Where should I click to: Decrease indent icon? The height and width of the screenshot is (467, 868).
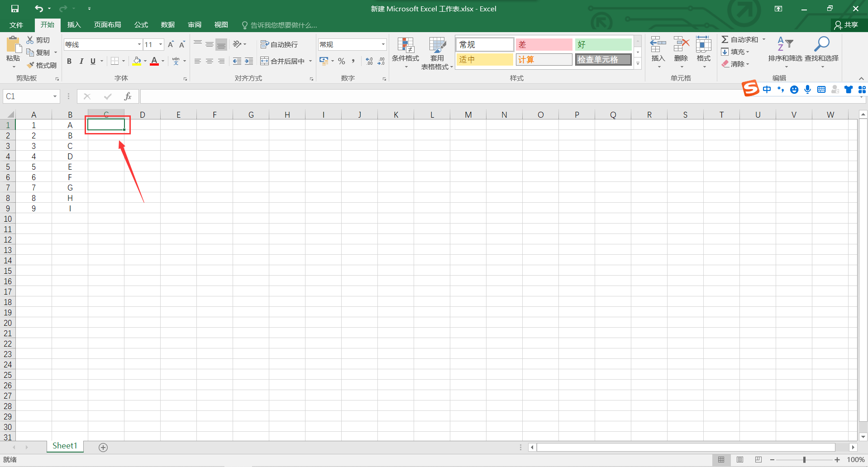[x=237, y=61]
